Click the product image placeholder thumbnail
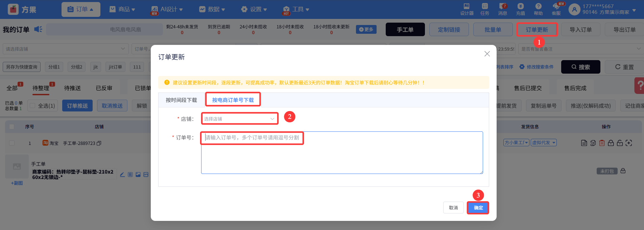The height and width of the screenshot is (230, 644). tap(17, 167)
